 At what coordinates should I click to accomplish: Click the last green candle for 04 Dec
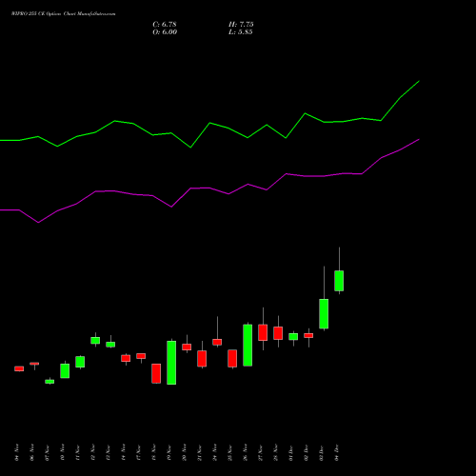point(339,281)
